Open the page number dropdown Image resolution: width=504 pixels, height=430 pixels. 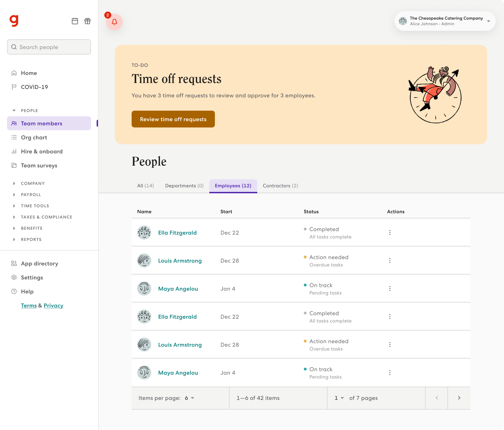point(339,398)
